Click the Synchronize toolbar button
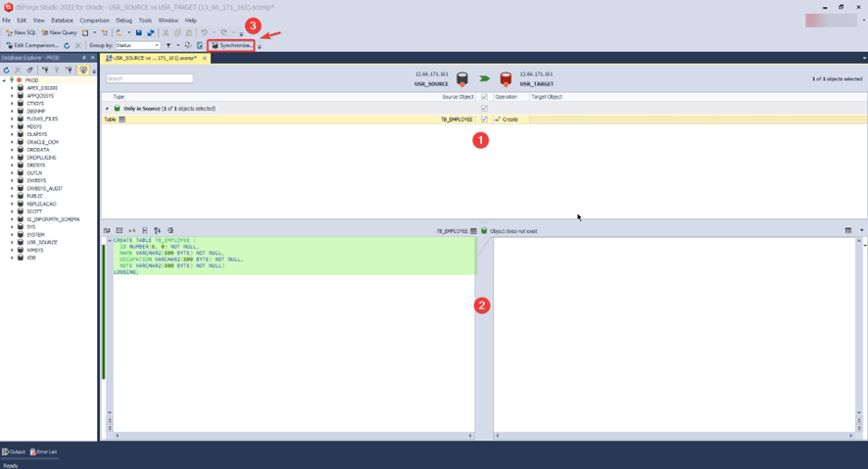Image resolution: width=868 pixels, height=469 pixels. pos(232,45)
